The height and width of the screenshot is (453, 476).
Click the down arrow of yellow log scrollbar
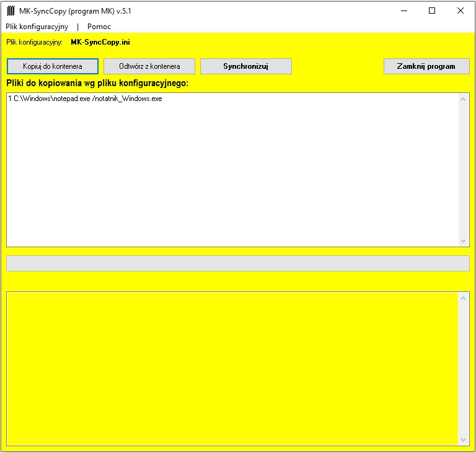[464, 439]
